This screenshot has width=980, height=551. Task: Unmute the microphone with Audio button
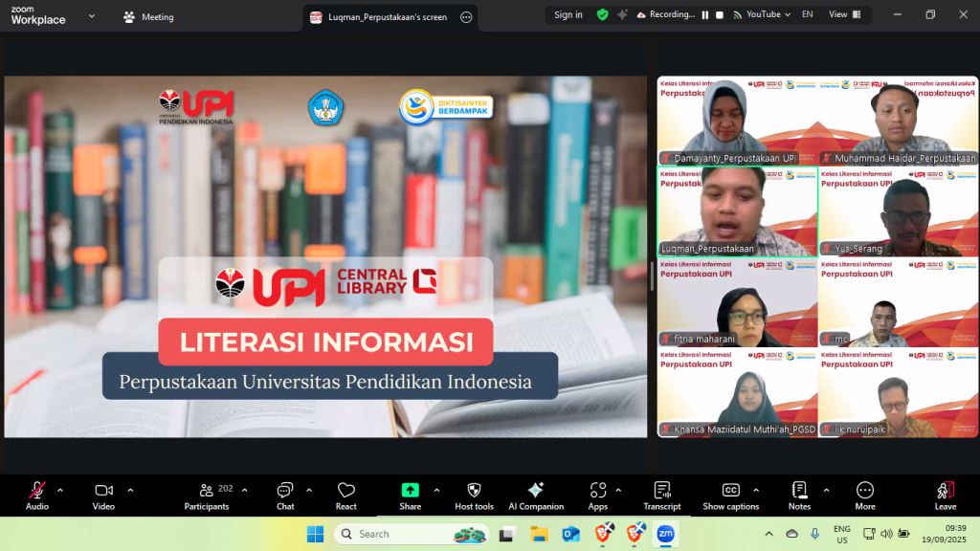point(37,495)
